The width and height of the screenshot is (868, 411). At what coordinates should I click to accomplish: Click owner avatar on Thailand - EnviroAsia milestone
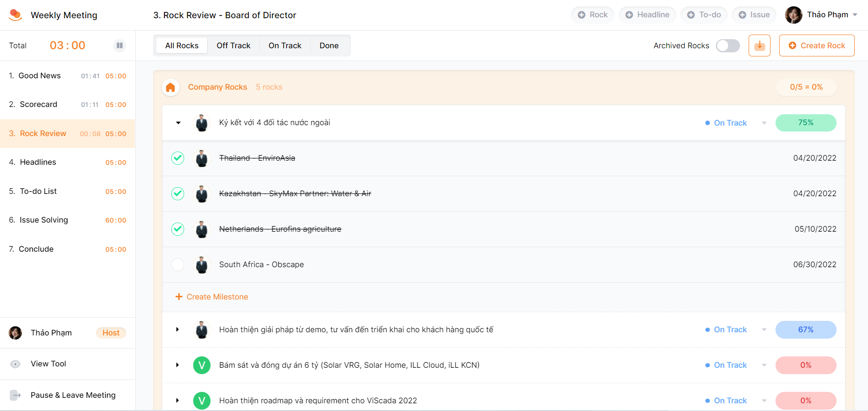[x=201, y=158]
